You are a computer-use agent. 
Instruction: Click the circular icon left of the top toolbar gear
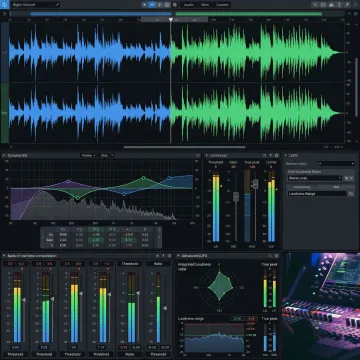coord(167,5)
